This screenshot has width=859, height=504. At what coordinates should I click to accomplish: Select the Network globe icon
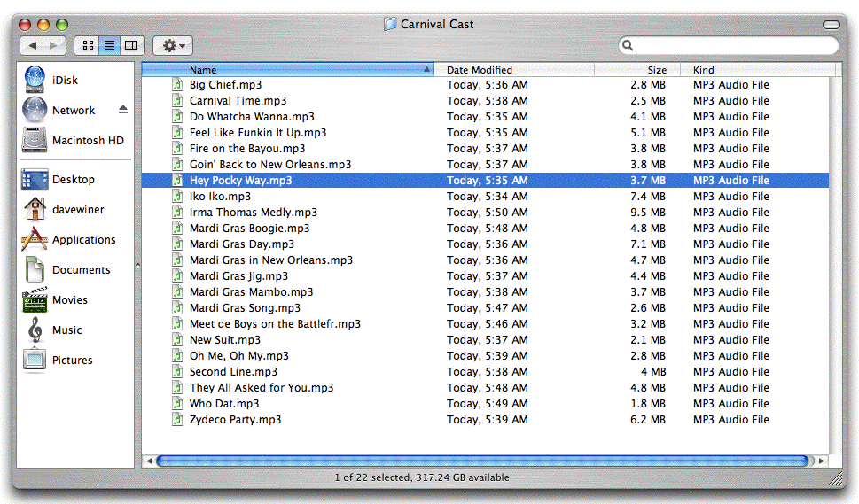tap(35, 111)
